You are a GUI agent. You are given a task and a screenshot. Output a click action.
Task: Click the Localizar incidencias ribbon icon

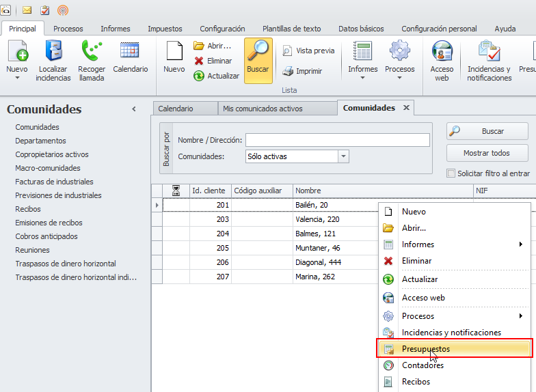pos(54,52)
